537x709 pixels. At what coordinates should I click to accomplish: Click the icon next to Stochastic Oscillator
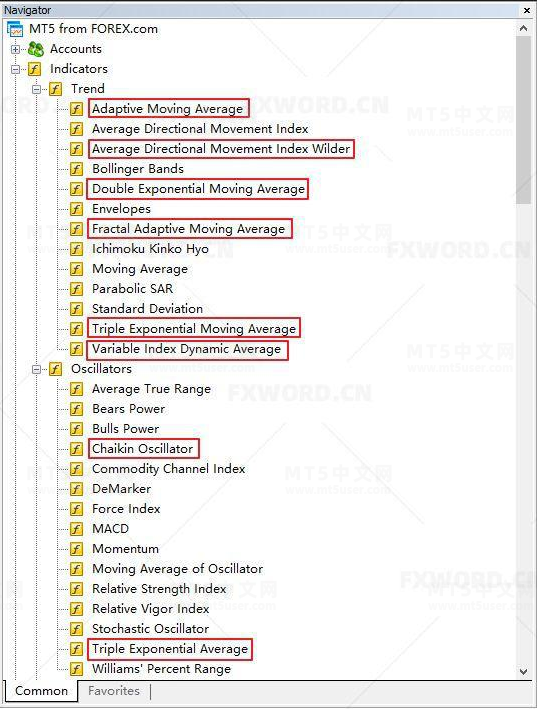(76, 629)
